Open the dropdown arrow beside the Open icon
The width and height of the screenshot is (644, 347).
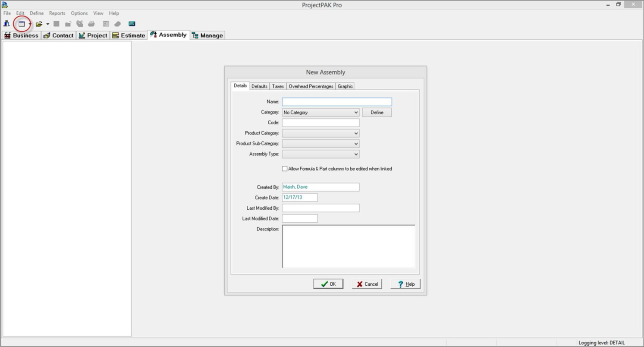[47, 24]
